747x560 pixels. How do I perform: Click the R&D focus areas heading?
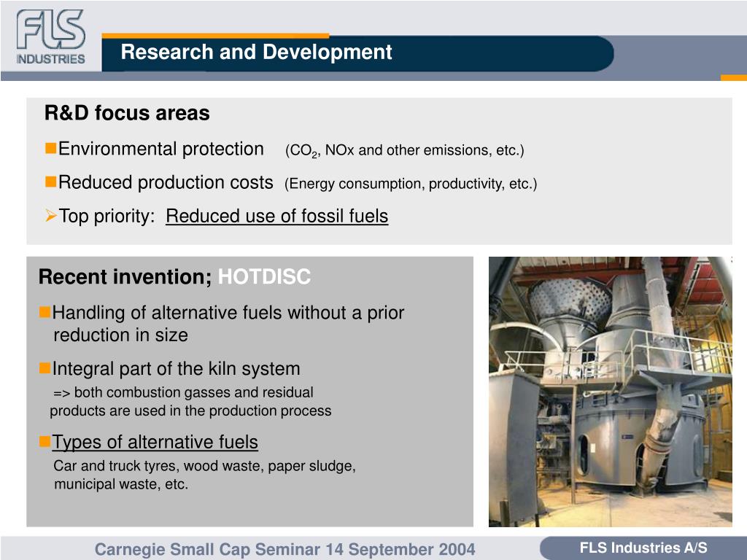[127, 113]
